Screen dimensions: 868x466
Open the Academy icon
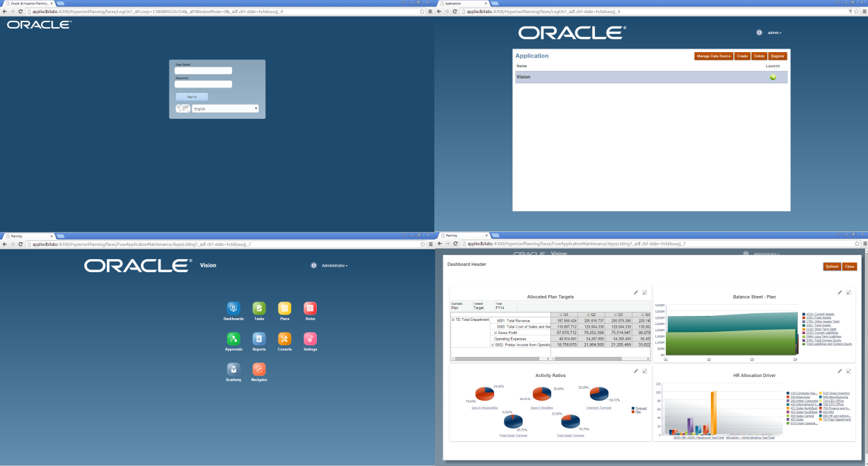[x=233, y=369]
